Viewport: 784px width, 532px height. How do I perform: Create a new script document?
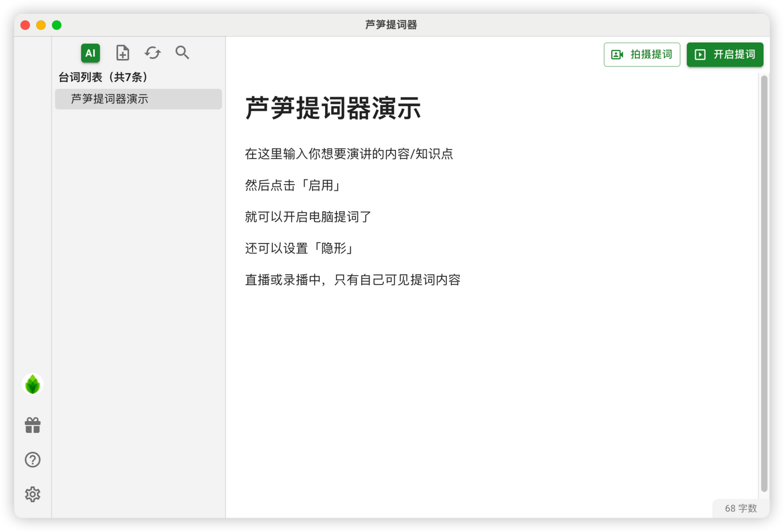122,53
